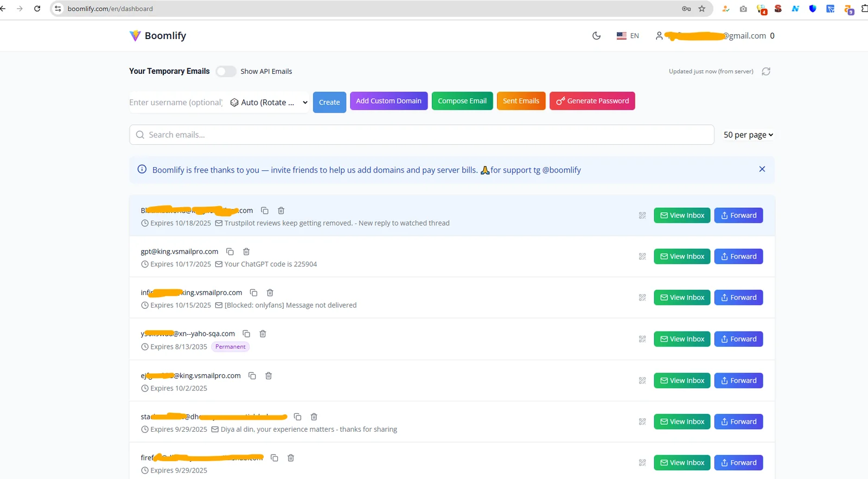Click the blue shield extension icon

point(813,9)
